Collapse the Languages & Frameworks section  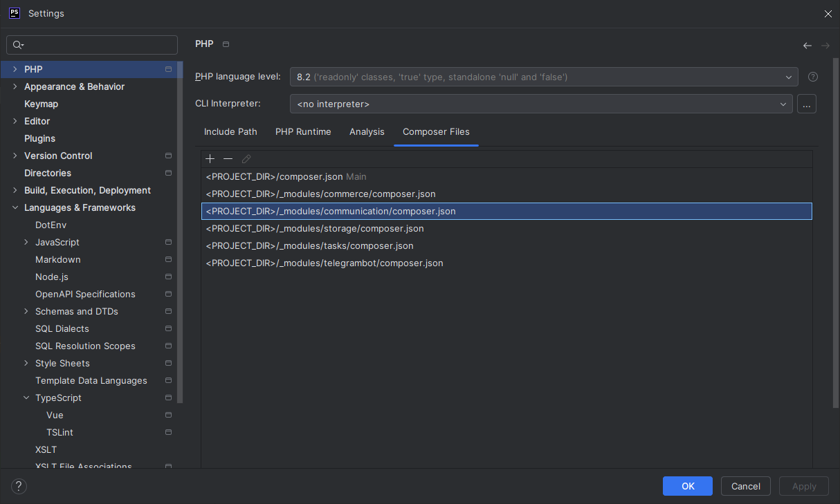(x=15, y=207)
